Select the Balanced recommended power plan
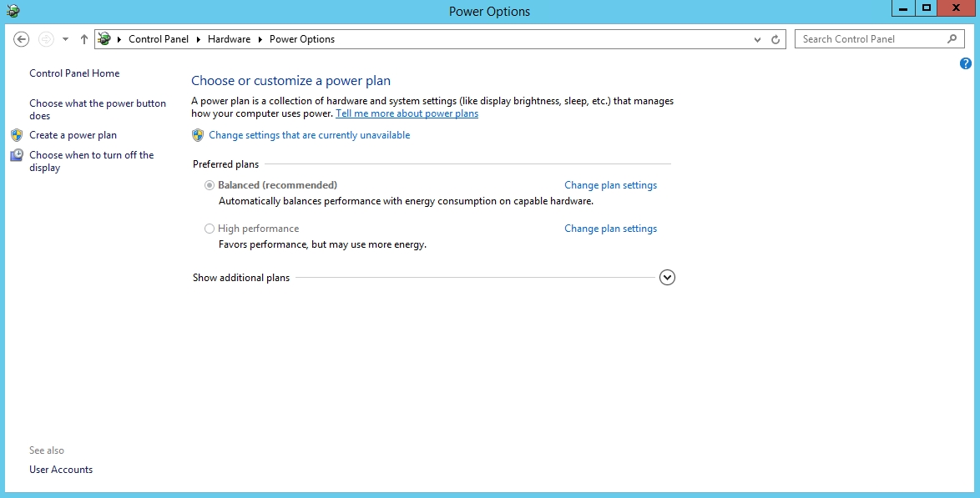This screenshot has height=498, width=980. [210, 184]
